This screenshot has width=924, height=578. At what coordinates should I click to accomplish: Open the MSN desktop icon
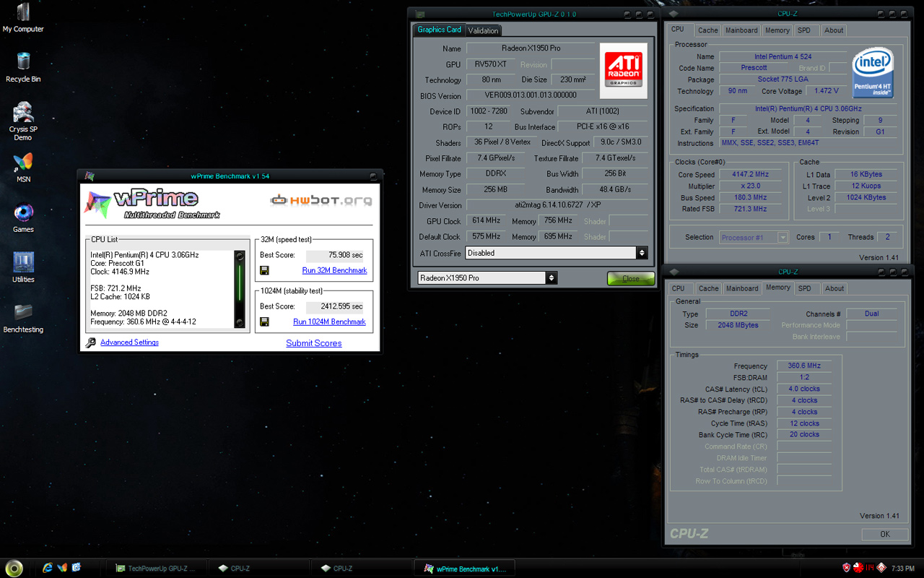(x=23, y=168)
